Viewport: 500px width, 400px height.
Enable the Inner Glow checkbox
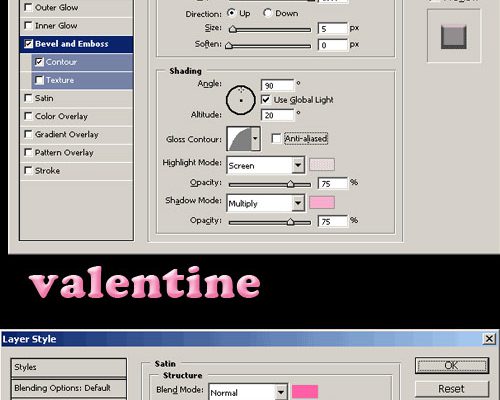point(29,25)
